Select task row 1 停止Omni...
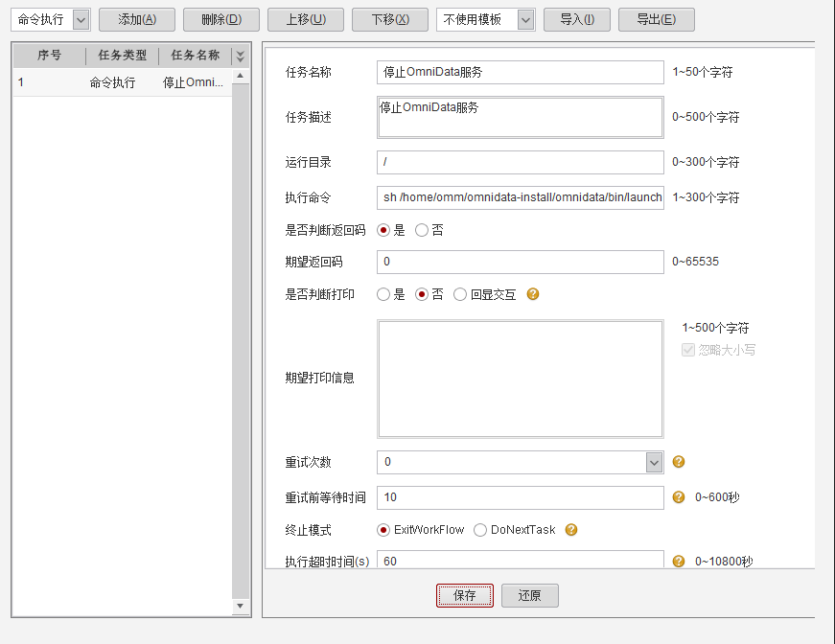 pos(123,82)
